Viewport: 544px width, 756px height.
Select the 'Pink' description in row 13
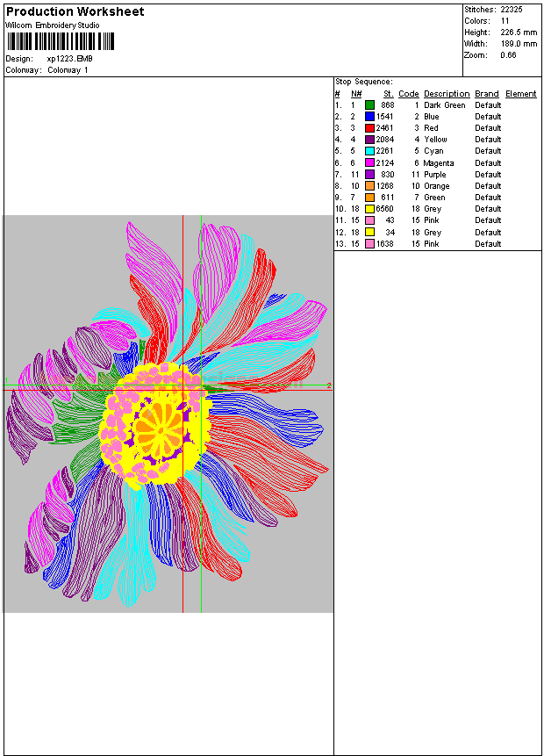[x=431, y=244]
